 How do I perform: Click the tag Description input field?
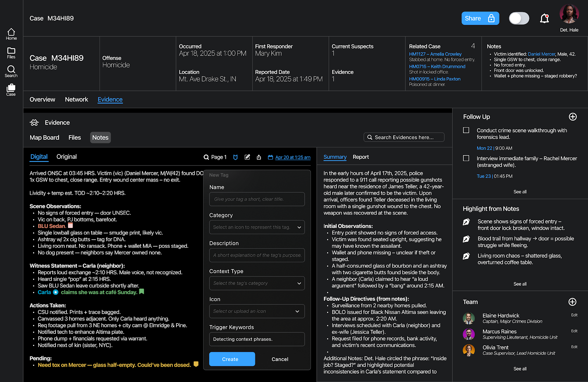[x=257, y=255]
